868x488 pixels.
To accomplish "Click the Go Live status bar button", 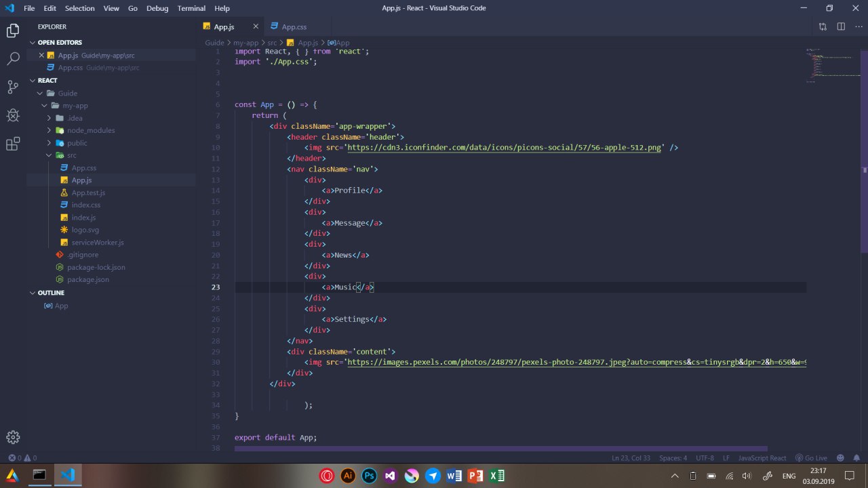I will point(811,458).
